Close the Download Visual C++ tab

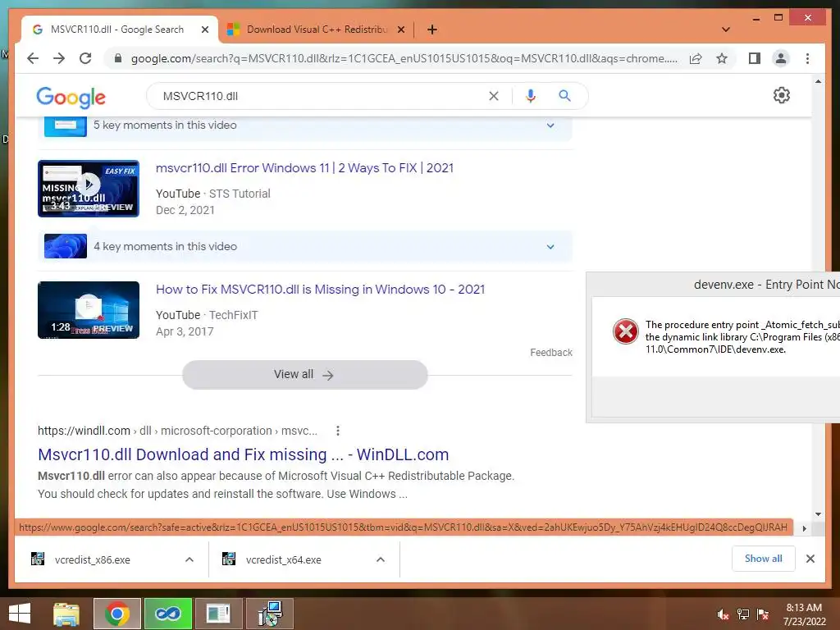pos(400,30)
